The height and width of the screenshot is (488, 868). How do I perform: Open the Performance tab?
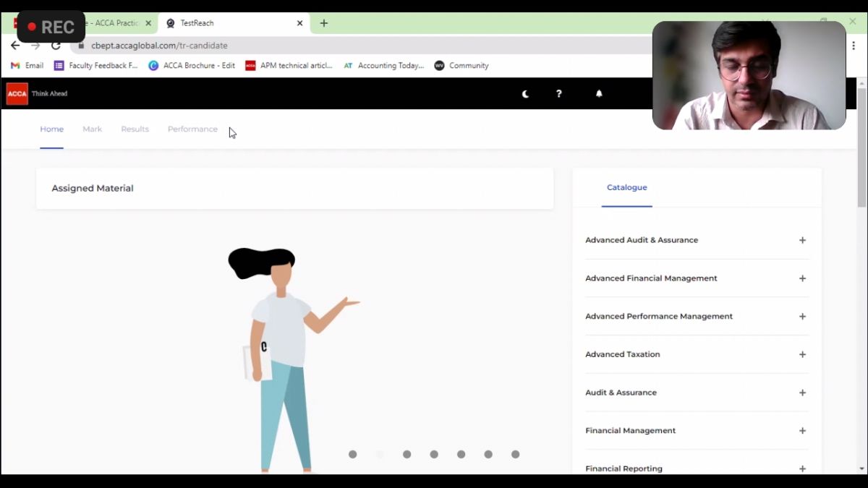[192, 129]
